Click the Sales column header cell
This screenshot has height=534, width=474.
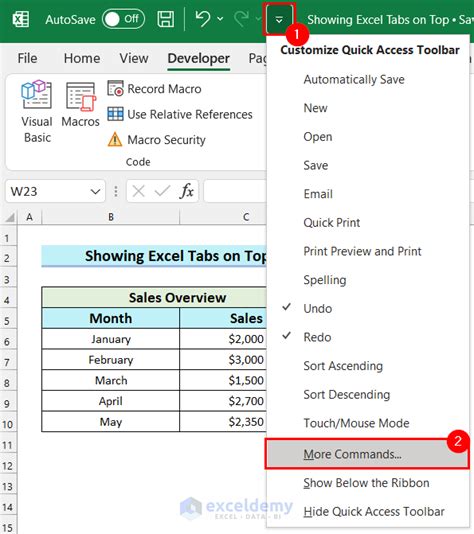[223, 318]
